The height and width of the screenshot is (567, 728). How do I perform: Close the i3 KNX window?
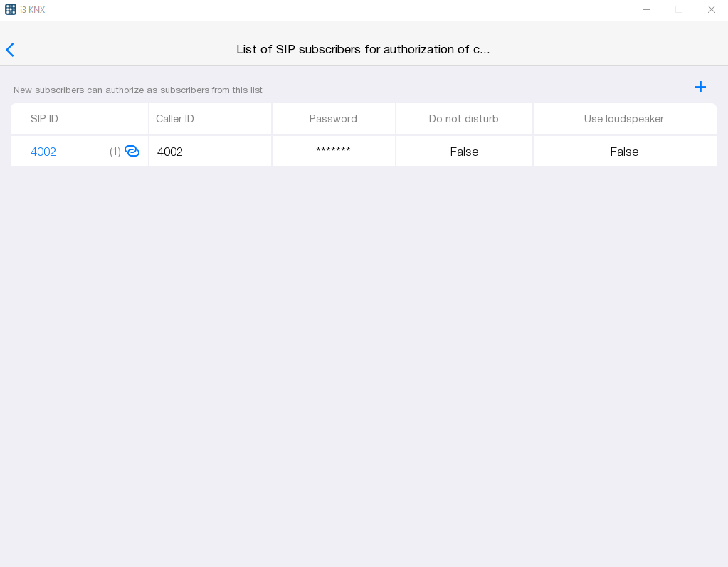[x=711, y=9]
